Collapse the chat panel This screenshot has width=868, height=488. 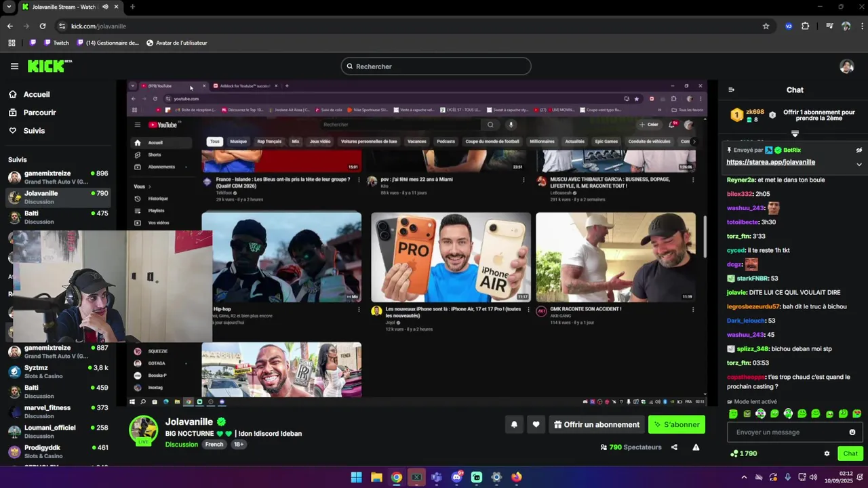[x=731, y=89]
